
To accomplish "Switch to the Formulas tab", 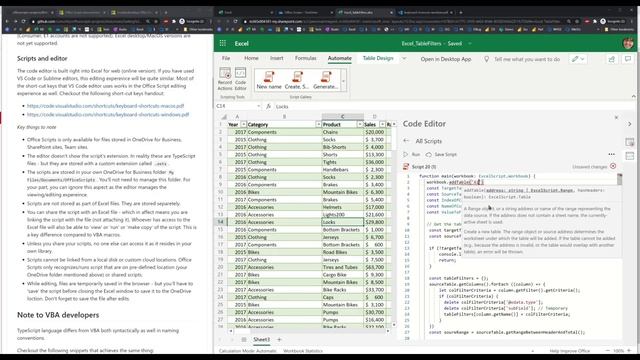I will point(305,58).
